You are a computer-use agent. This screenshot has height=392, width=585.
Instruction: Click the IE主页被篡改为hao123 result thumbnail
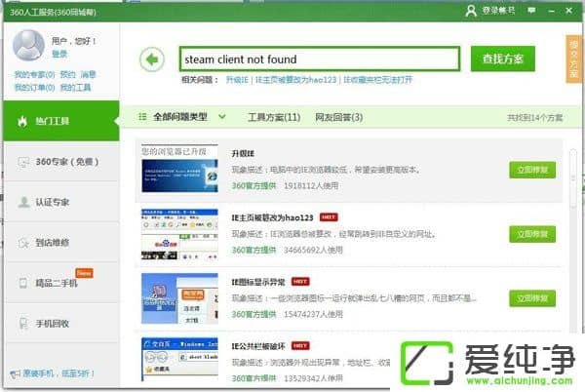(179, 234)
